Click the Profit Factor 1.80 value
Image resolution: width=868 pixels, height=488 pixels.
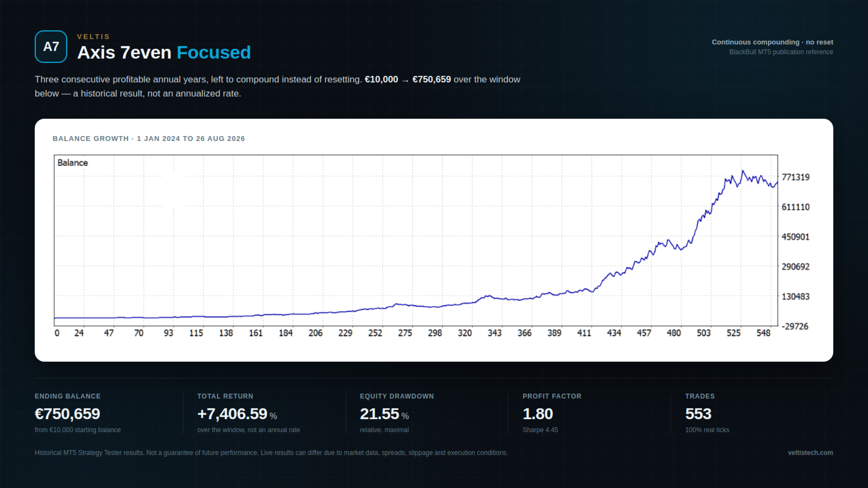click(538, 414)
